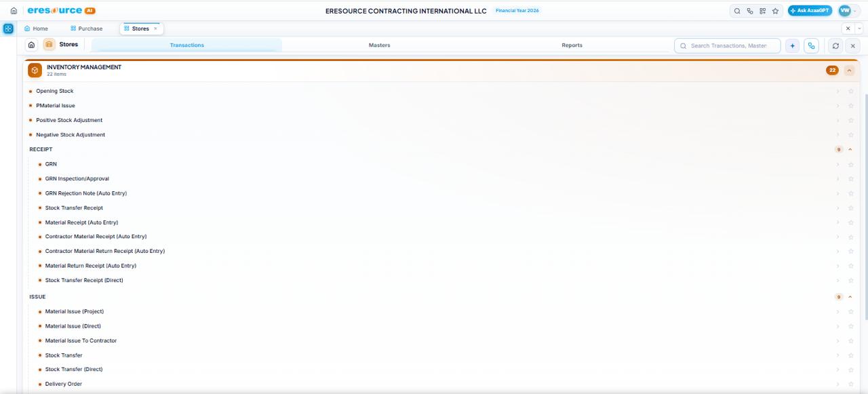Open Material Issue (Direct)
The height and width of the screenshot is (394, 868).
73,326
